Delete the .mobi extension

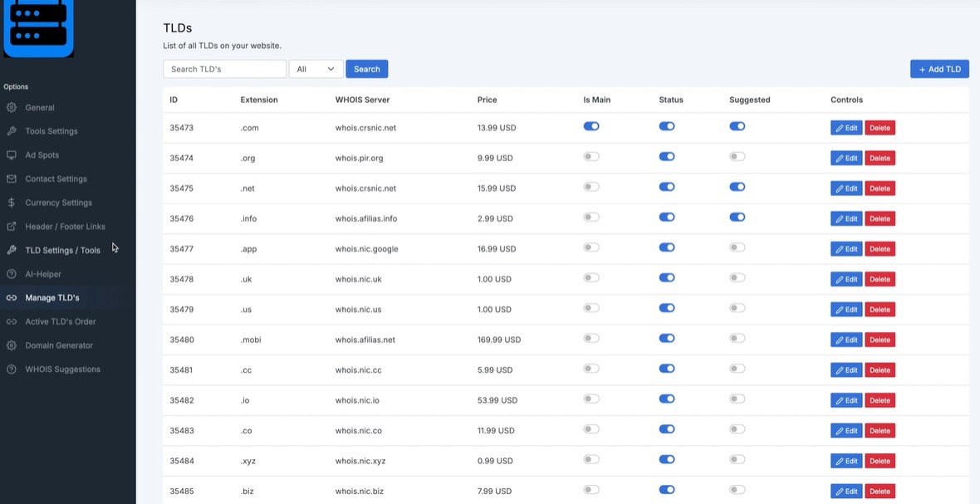coord(880,339)
